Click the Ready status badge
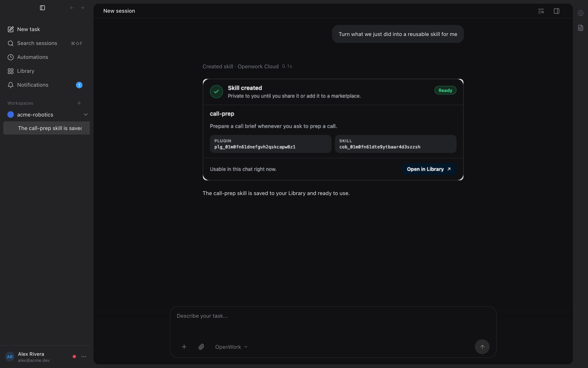The width and height of the screenshot is (588, 368). click(445, 90)
